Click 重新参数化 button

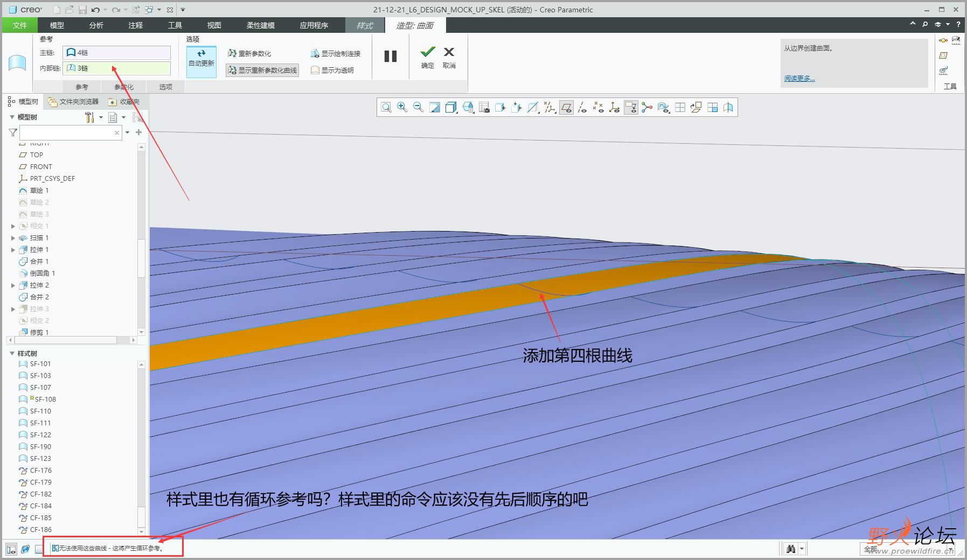(x=249, y=53)
